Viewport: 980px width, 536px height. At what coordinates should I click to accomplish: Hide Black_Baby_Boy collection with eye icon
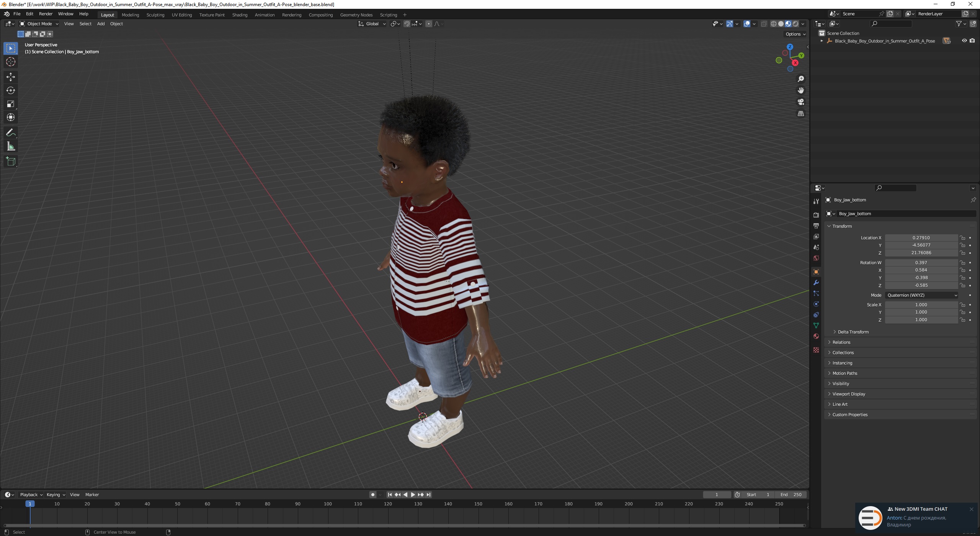(x=964, y=41)
